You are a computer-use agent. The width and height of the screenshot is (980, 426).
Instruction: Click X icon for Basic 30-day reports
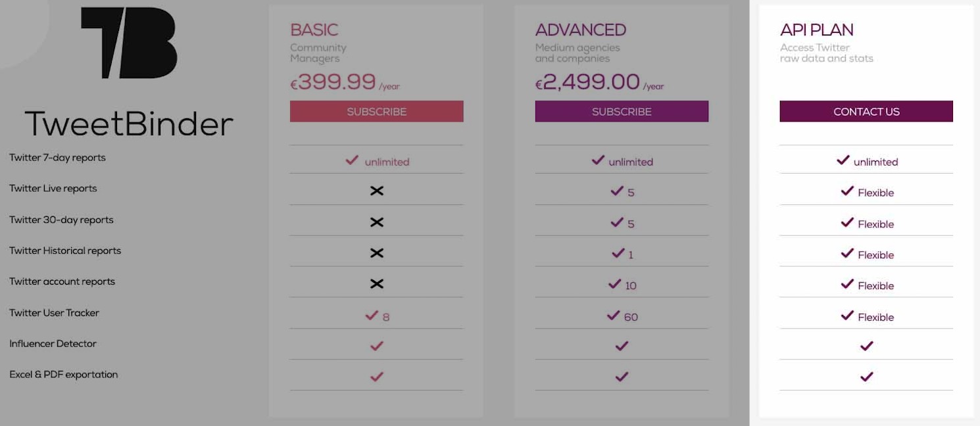(x=376, y=222)
